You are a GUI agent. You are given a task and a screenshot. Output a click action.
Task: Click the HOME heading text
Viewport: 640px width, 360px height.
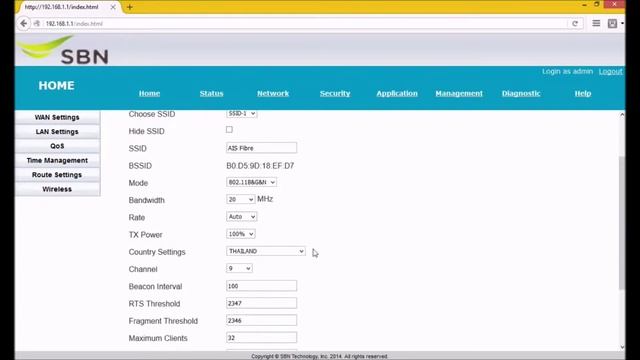(56, 85)
